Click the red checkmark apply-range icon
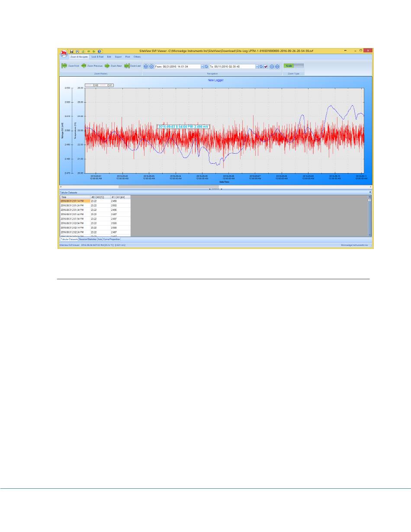The height and width of the screenshot is (532, 411). [266, 66]
